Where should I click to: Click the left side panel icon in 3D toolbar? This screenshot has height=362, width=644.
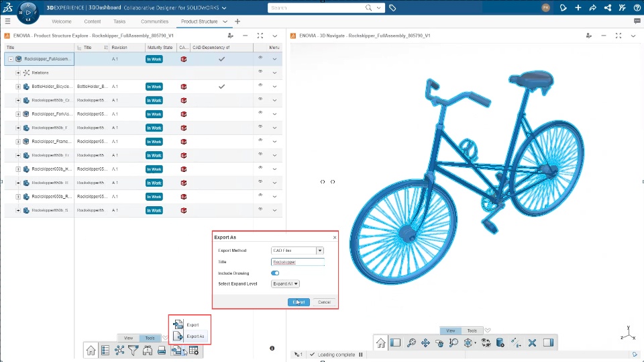tap(396, 343)
